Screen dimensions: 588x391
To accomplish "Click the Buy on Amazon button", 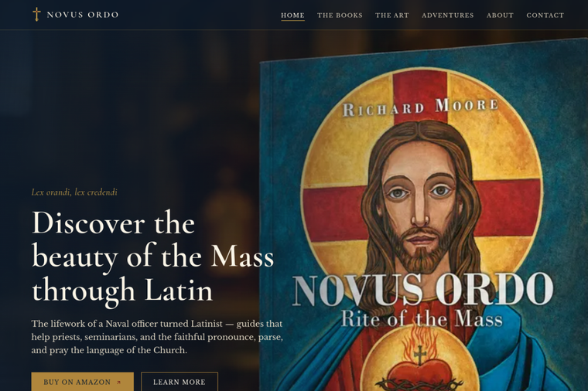I will tap(83, 382).
